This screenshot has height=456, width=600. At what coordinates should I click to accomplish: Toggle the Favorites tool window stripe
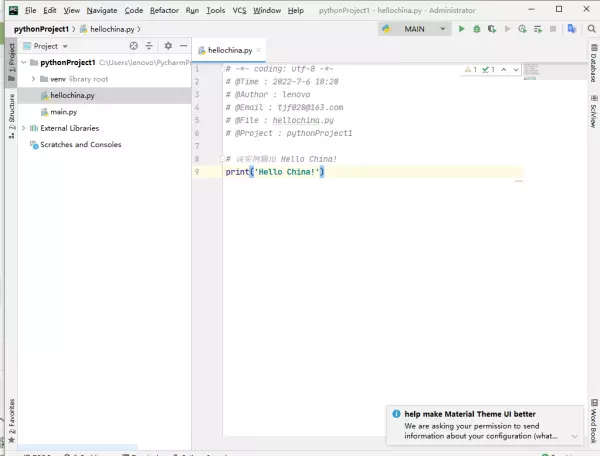pos(11,421)
